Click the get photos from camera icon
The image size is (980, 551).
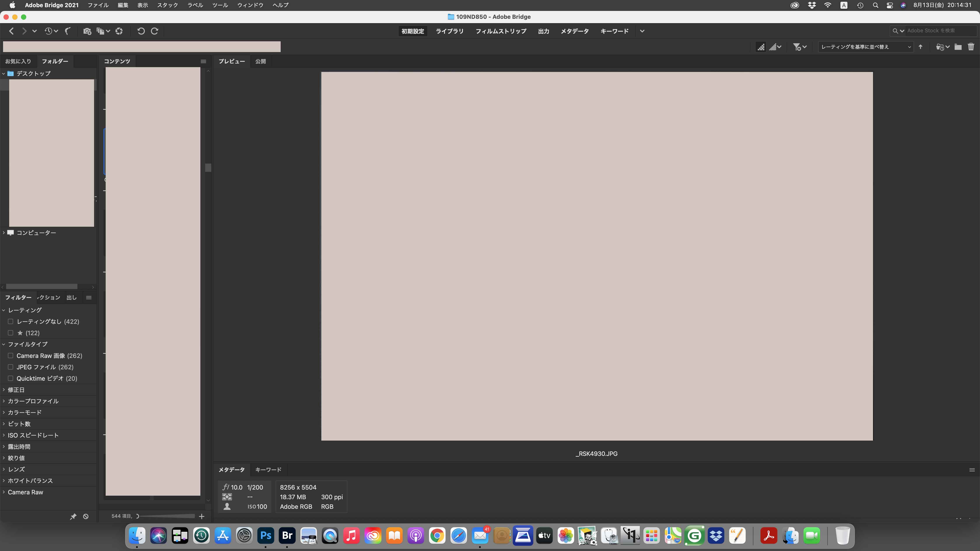click(x=87, y=31)
